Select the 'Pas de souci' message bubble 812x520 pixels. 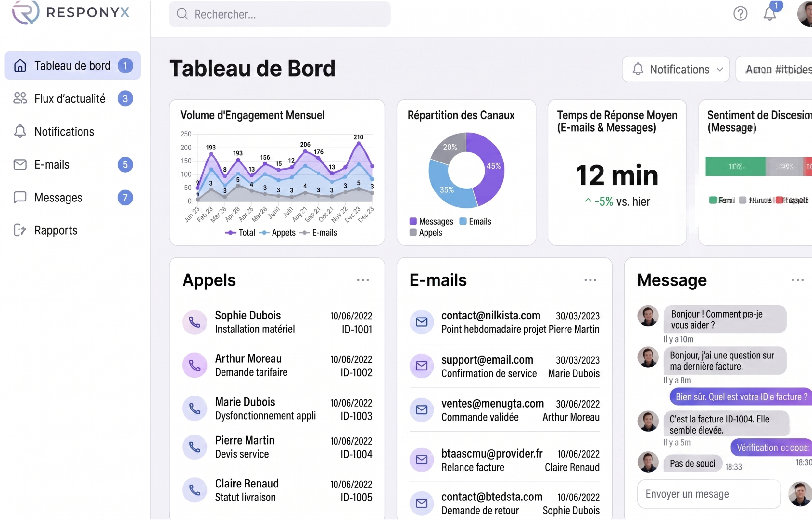[x=692, y=463]
